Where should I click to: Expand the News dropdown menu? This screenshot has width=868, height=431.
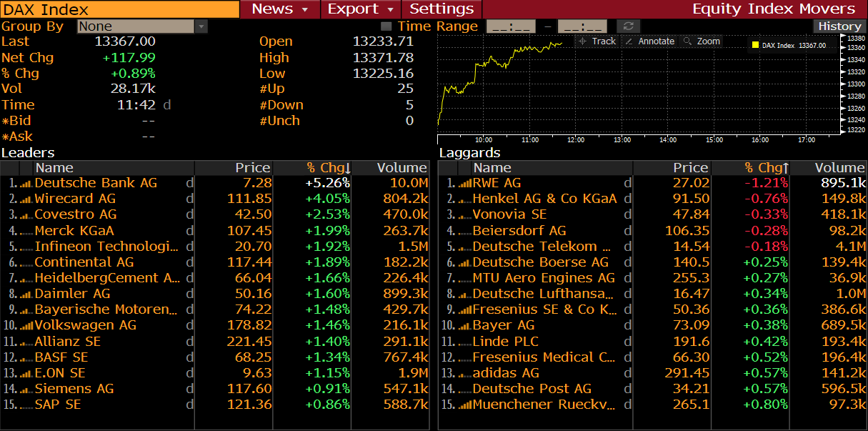point(279,9)
